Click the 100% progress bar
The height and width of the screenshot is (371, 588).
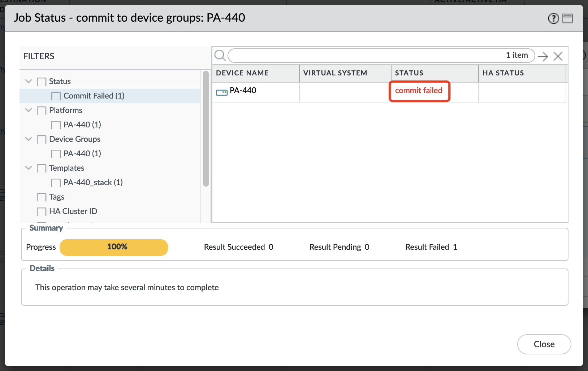click(114, 247)
